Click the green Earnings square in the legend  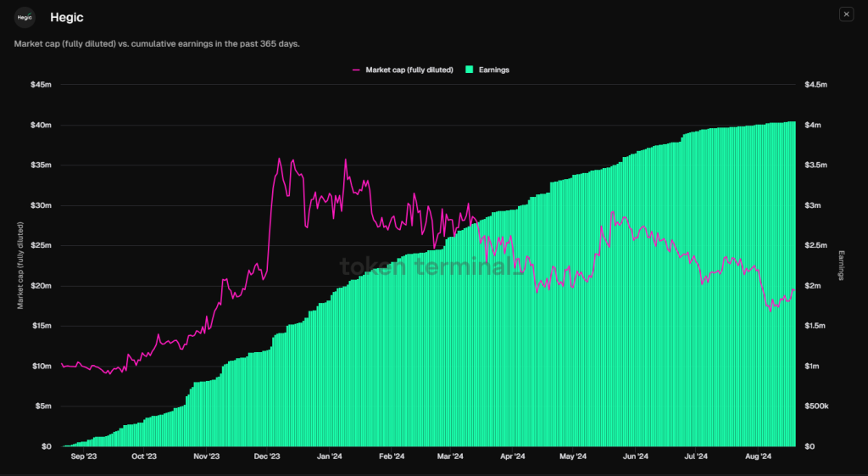[469, 70]
